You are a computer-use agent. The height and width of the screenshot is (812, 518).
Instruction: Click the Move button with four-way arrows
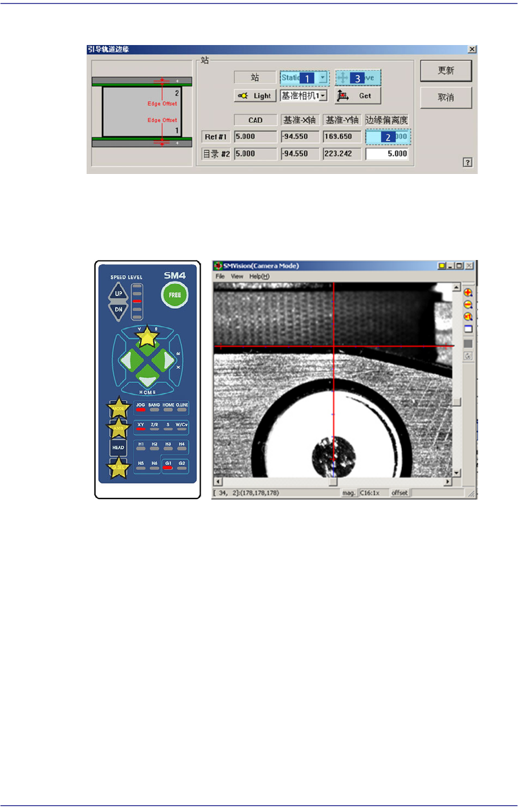[x=357, y=78]
